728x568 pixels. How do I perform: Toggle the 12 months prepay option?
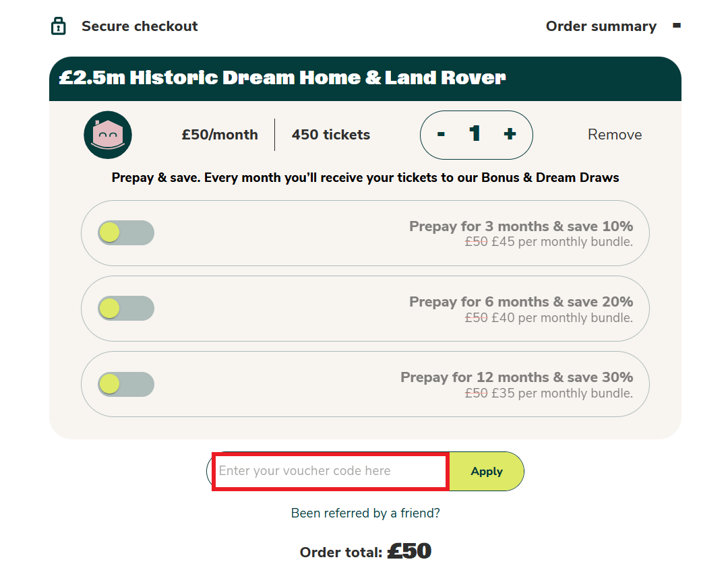click(125, 384)
